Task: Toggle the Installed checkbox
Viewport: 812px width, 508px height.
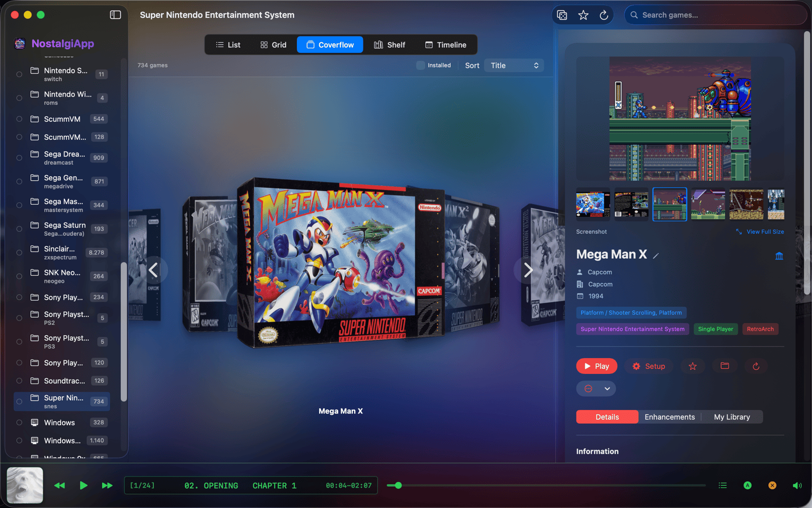Action: [x=420, y=65]
